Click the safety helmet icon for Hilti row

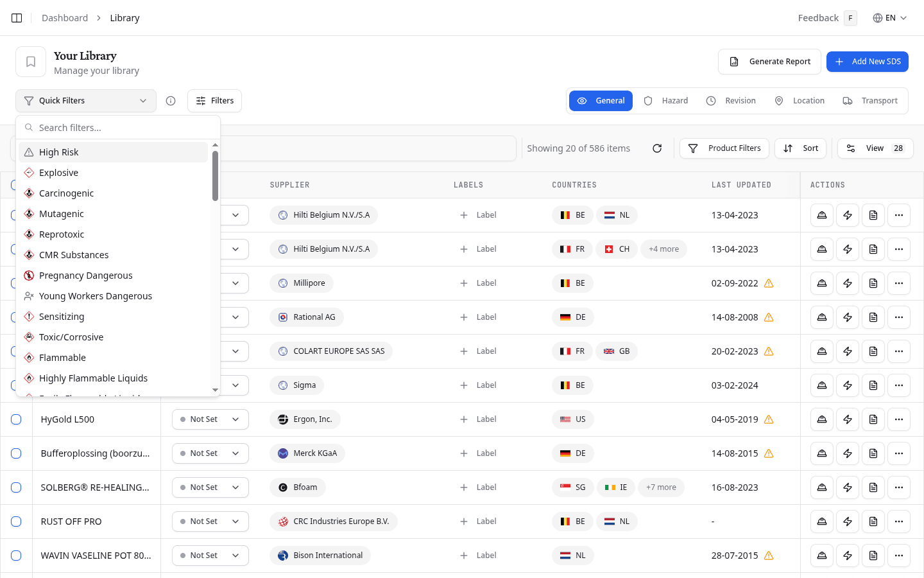821,215
